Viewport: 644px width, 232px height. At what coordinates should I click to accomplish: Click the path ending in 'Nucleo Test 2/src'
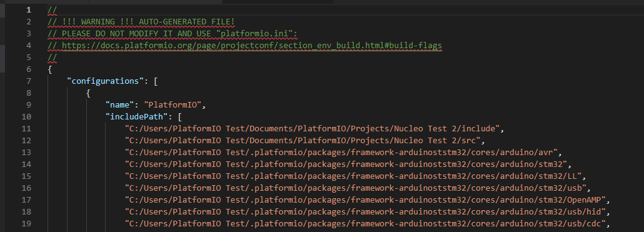tap(303, 141)
